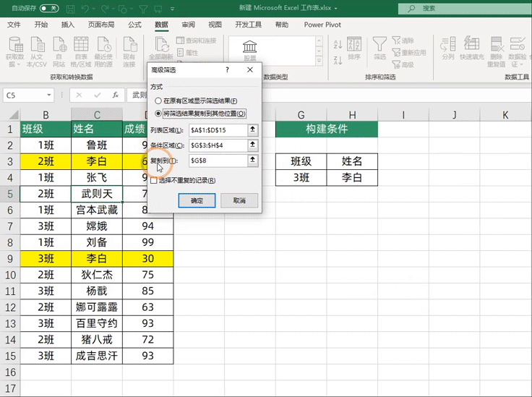
Task: Select 在原有区域显示筛选结果 radio button
Action: (158, 101)
